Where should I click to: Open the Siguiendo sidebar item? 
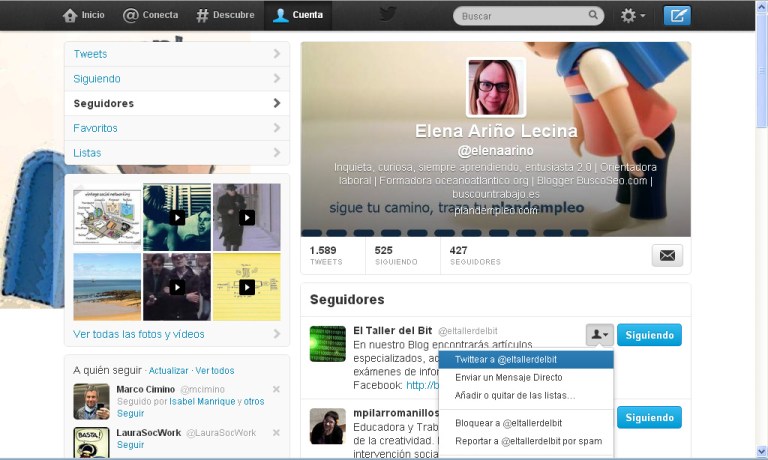177,78
